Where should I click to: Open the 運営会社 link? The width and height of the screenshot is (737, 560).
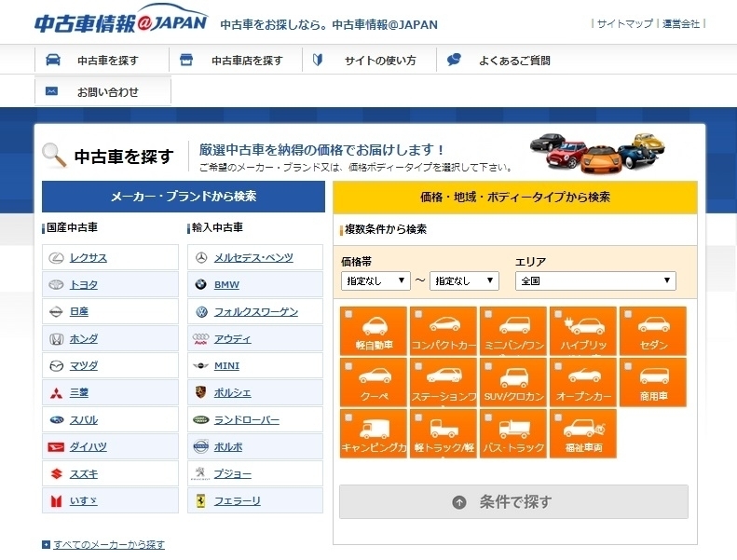pos(680,23)
